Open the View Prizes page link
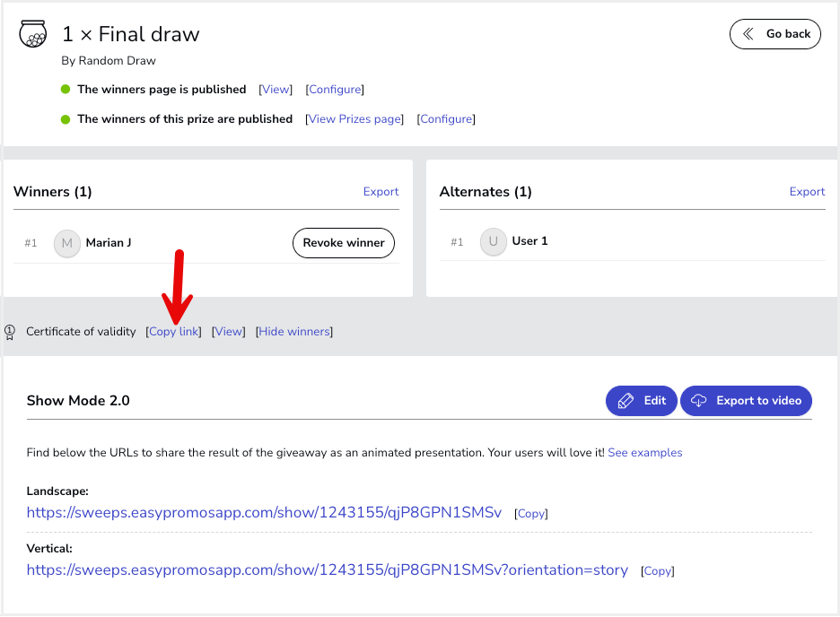The height and width of the screenshot is (617, 840). pyautogui.click(x=354, y=118)
